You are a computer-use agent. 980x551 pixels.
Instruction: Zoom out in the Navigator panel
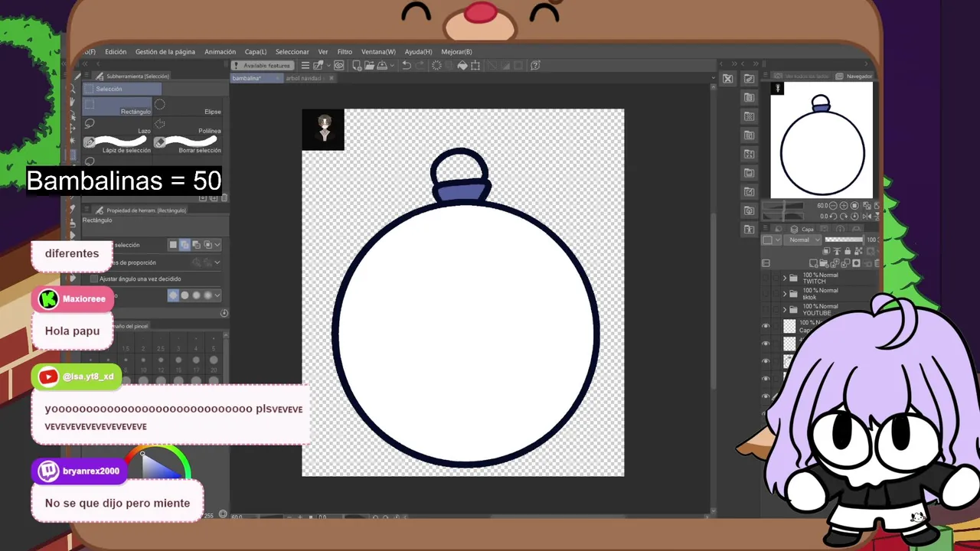[833, 206]
